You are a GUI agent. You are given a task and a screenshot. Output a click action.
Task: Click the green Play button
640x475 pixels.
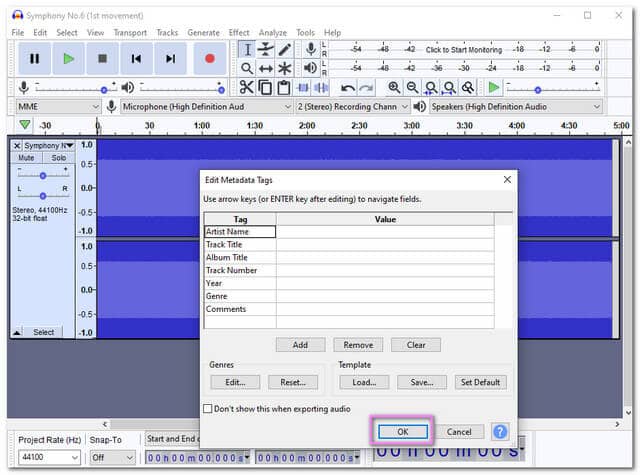pos(68,59)
